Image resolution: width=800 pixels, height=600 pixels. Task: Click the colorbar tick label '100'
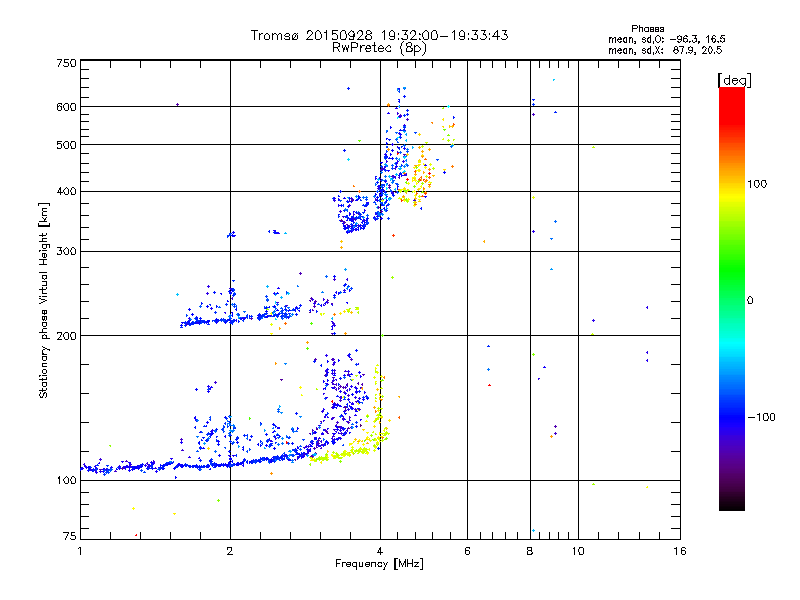pyautogui.click(x=757, y=184)
